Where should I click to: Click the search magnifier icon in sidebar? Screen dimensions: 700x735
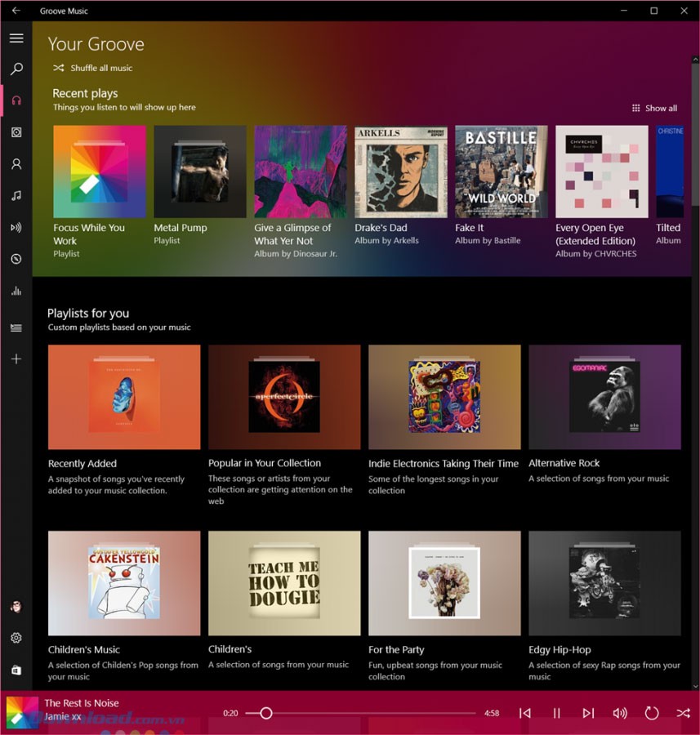click(16, 69)
